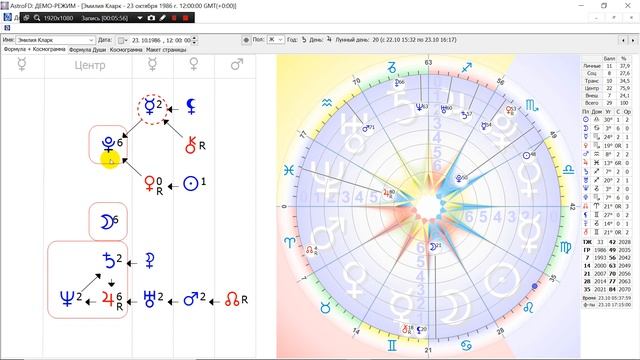640x360 pixels.
Task: Click the red Venus retrograde glyph
Action: pyautogui.click(x=150, y=183)
